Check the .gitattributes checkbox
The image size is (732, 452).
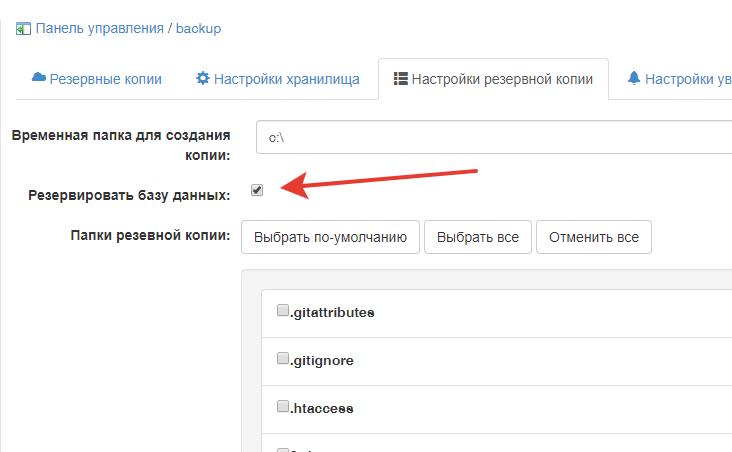283,310
